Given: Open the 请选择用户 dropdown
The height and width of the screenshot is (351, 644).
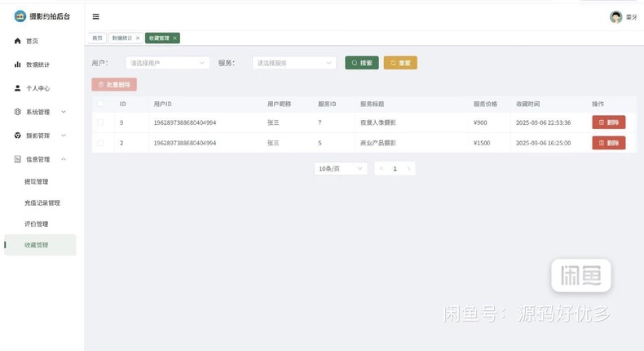Looking at the screenshot, I should 167,63.
